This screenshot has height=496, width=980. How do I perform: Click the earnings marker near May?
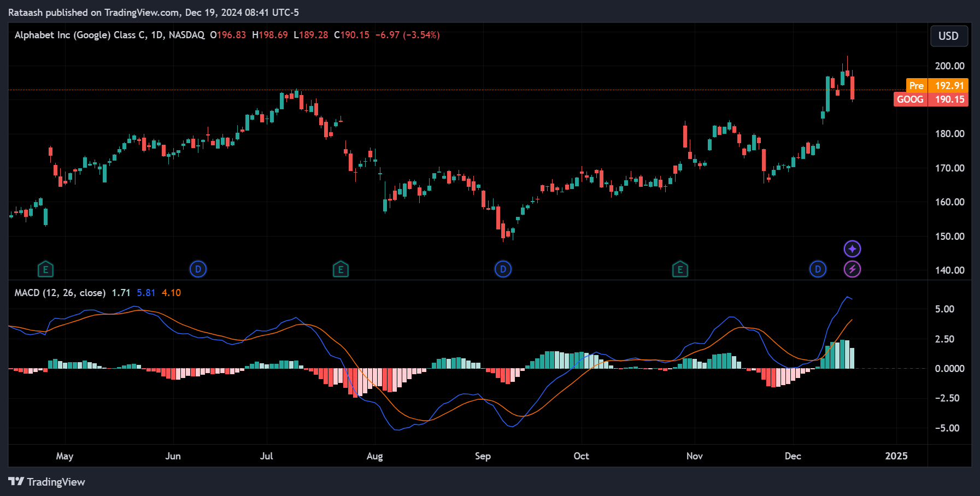pos(45,269)
